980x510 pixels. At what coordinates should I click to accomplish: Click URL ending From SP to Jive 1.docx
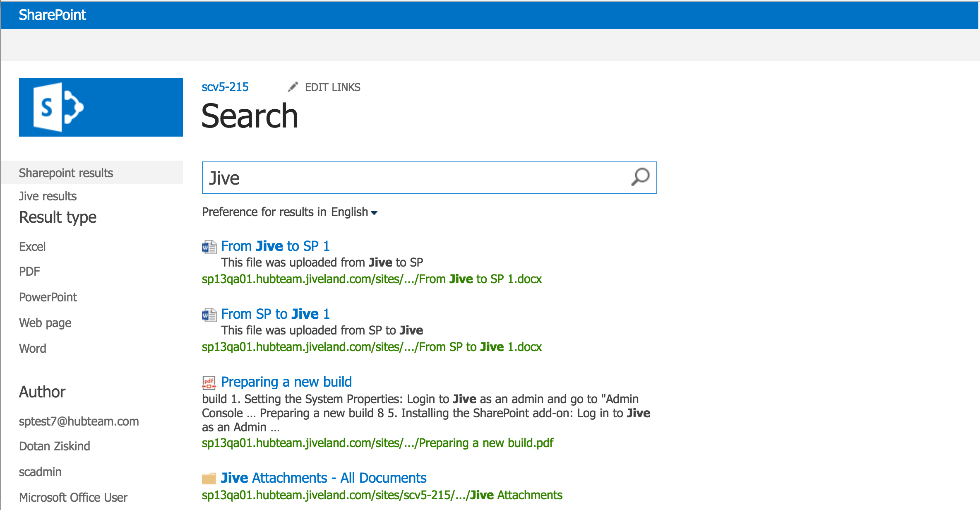372,347
